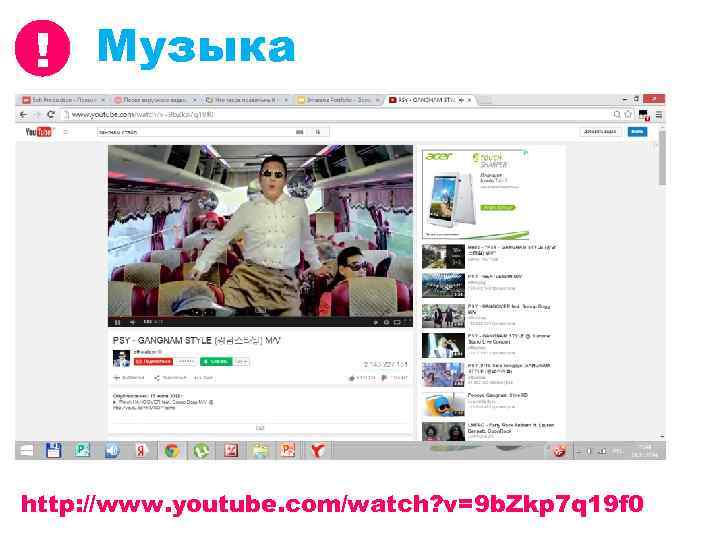Click the blue sign-in button
This screenshot has height=540, width=720.
(637, 132)
